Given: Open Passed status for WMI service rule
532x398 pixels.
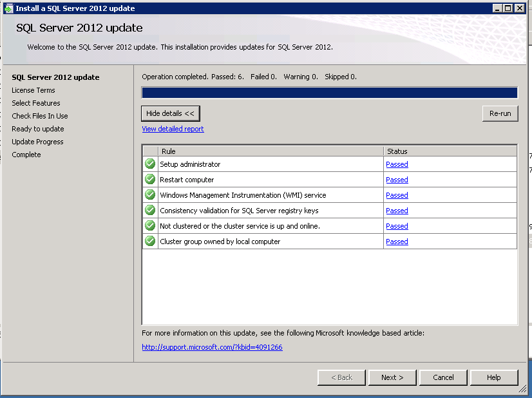Looking at the screenshot, I should (x=397, y=195).
